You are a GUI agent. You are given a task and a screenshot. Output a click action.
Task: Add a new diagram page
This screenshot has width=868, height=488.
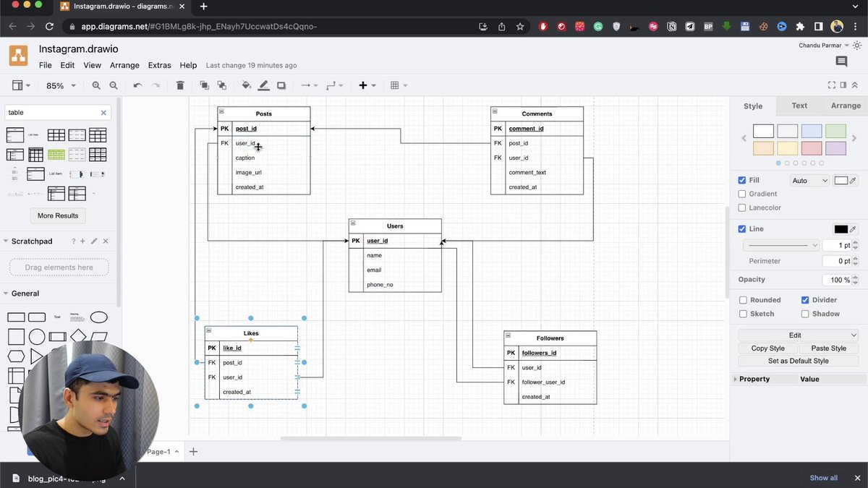[193, 452]
